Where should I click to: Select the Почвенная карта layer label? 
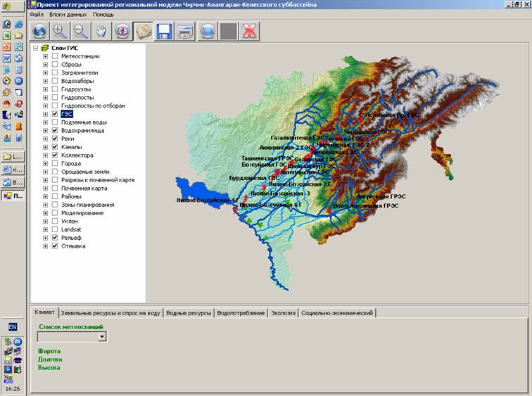(x=84, y=189)
